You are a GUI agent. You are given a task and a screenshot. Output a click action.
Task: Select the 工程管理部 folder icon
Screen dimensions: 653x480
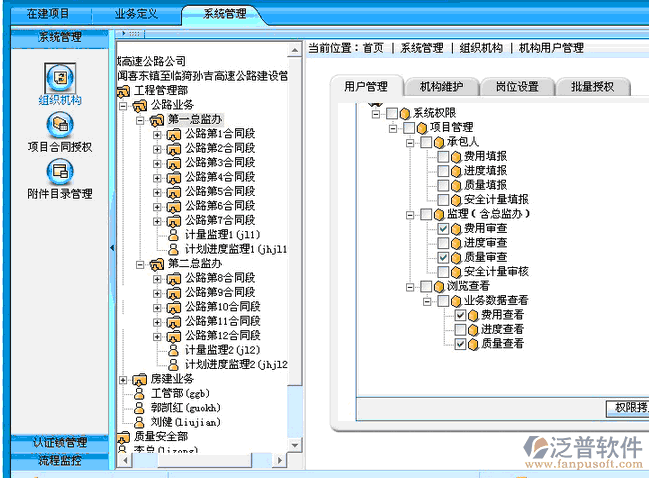123,91
